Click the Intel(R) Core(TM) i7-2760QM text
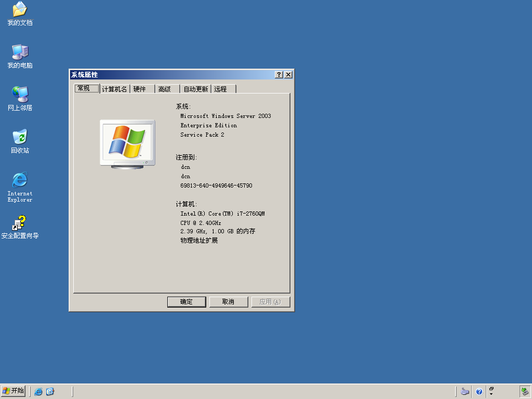This screenshot has height=399, width=532. tap(222, 214)
